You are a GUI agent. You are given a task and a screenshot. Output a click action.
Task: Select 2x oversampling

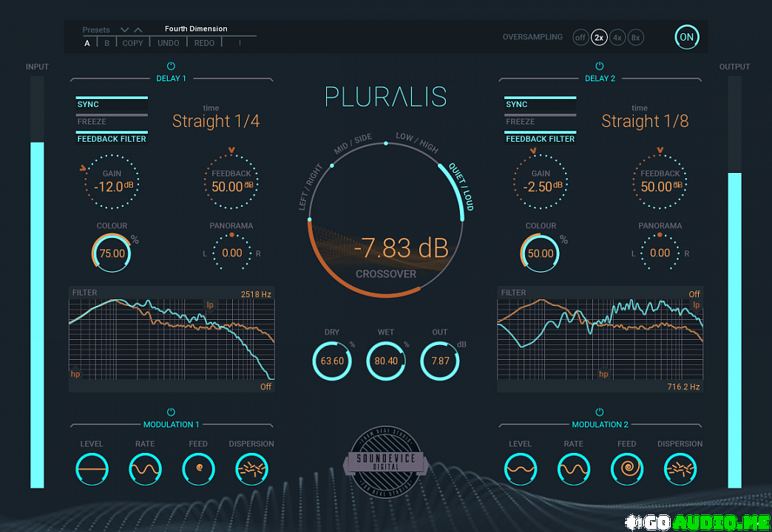click(x=599, y=38)
